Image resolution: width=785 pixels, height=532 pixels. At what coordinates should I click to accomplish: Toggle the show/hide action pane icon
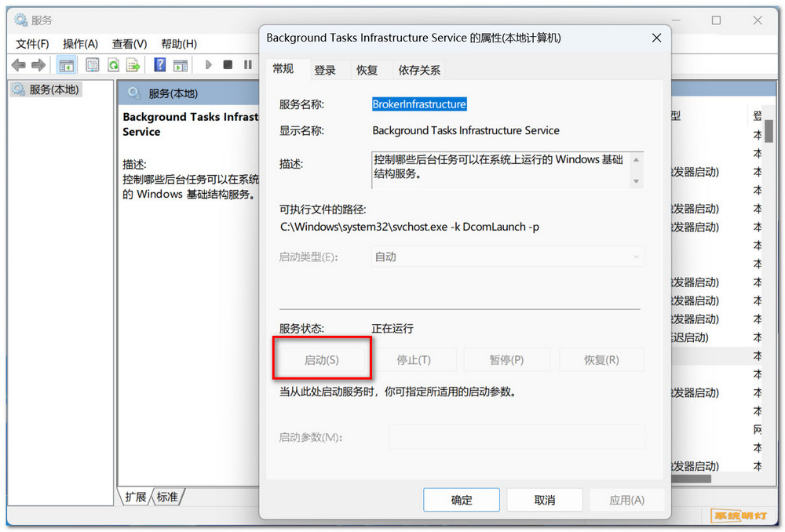[181, 65]
